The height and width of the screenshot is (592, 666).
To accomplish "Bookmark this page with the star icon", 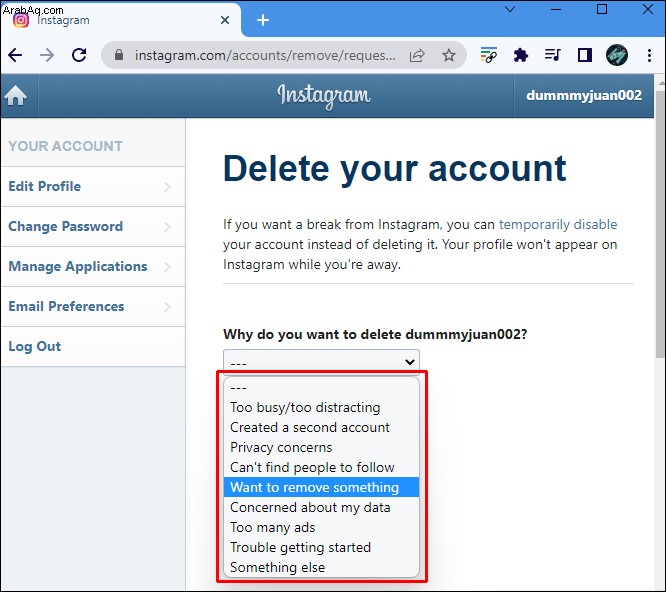I will click(x=449, y=55).
